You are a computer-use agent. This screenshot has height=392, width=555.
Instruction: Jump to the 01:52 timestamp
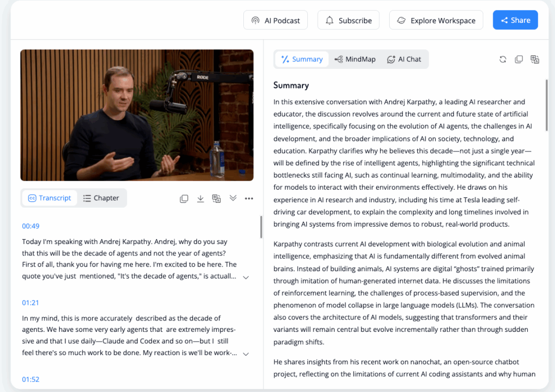point(30,379)
